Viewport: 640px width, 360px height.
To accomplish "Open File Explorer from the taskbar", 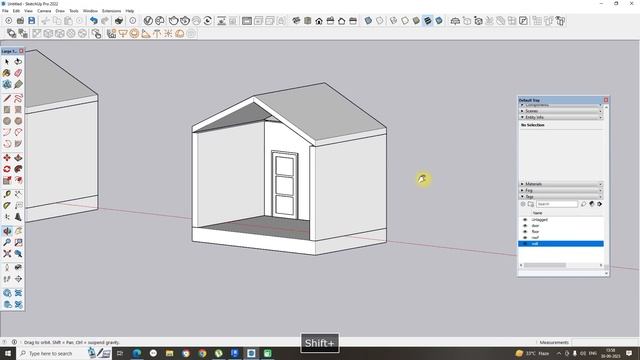I will point(169,353).
